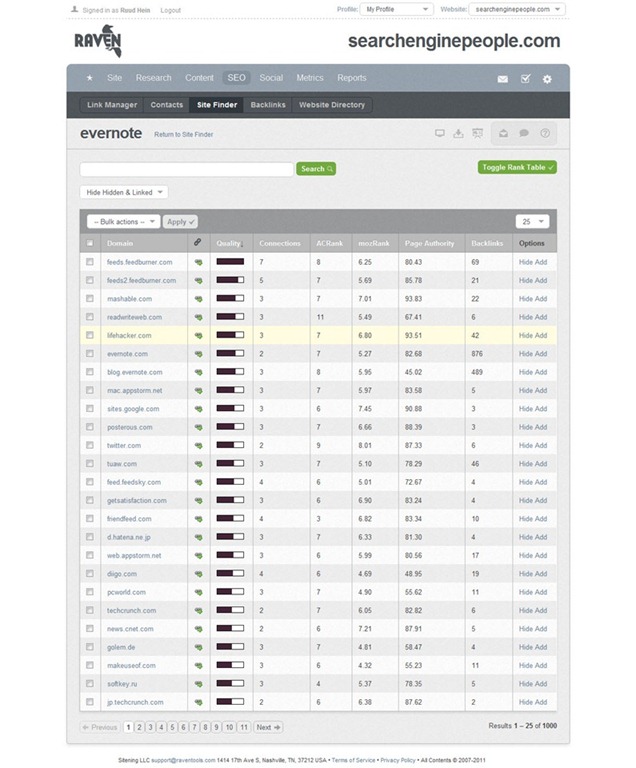Click the help question mark icon

click(x=545, y=133)
